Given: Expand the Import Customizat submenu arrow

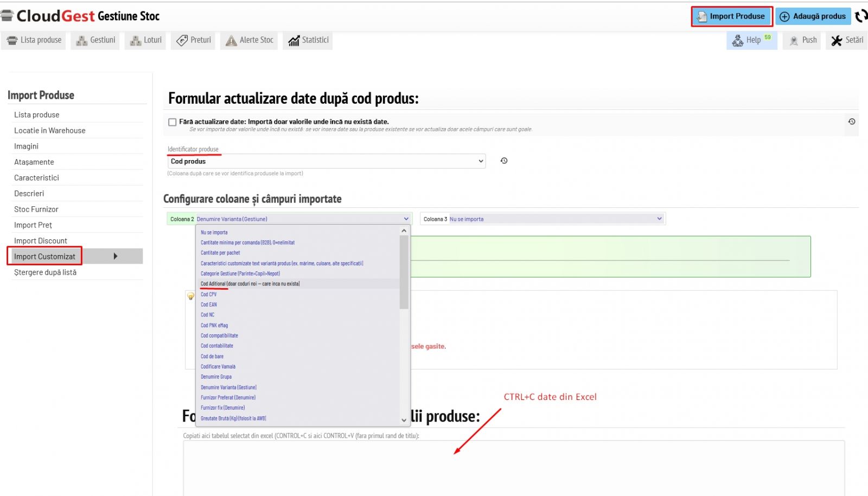Looking at the screenshot, I should [116, 256].
